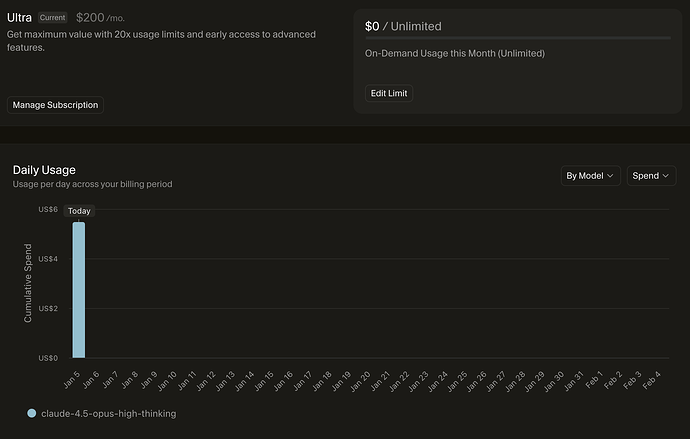Click the Ultra plan title
This screenshot has width=690, height=439.
coord(19,18)
